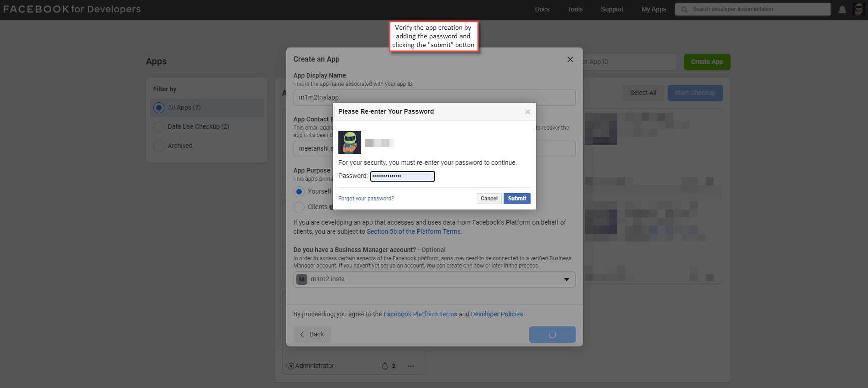Image resolution: width=868 pixels, height=388 pixels.
Task: Click the 'Administrator' label on app card
Action: pyautogui.click(x=314, y=366)
